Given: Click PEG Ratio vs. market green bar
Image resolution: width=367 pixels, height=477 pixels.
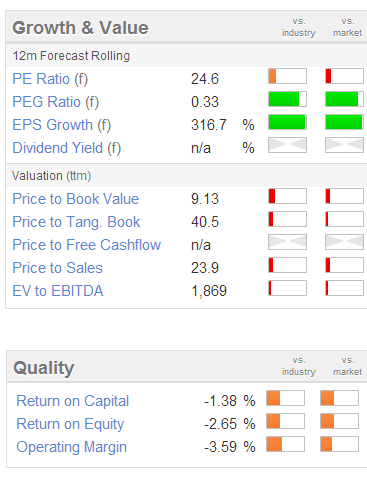Looking at the screenshot, I should click(344, 99).
